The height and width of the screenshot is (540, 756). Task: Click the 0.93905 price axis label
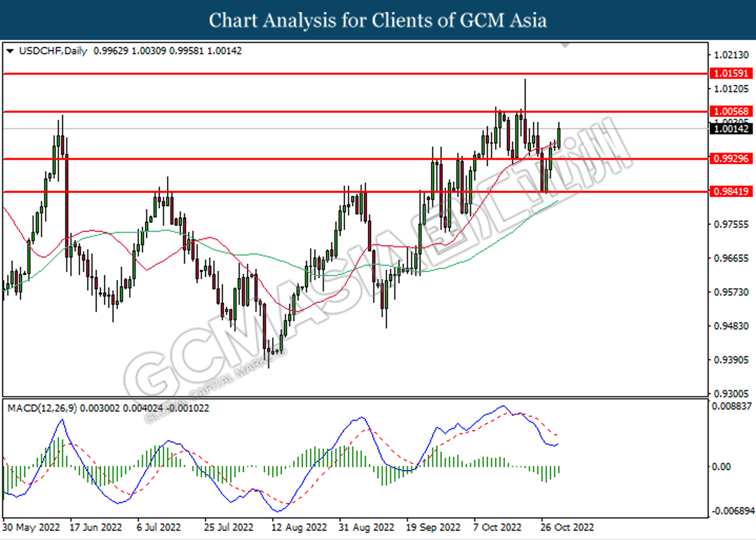731,360
